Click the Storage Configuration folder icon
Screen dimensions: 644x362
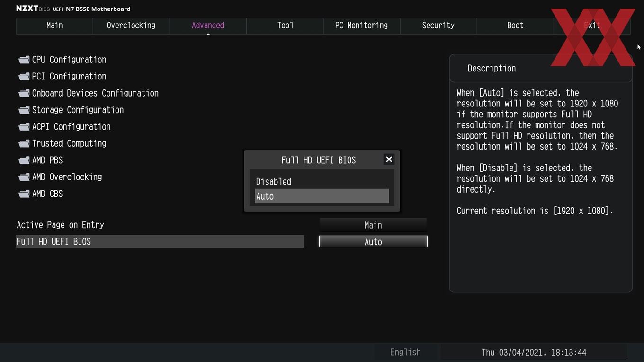point(24,110)
